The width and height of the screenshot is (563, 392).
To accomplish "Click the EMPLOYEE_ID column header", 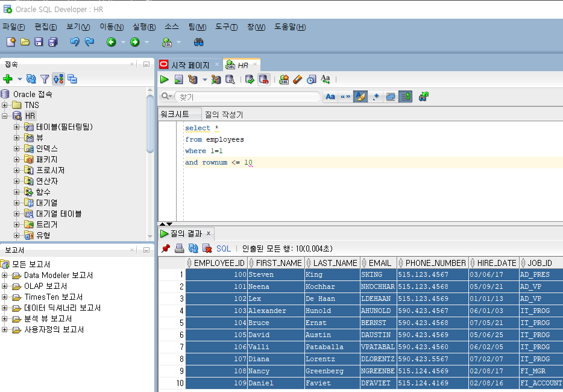I will click(x=216, y=263).
